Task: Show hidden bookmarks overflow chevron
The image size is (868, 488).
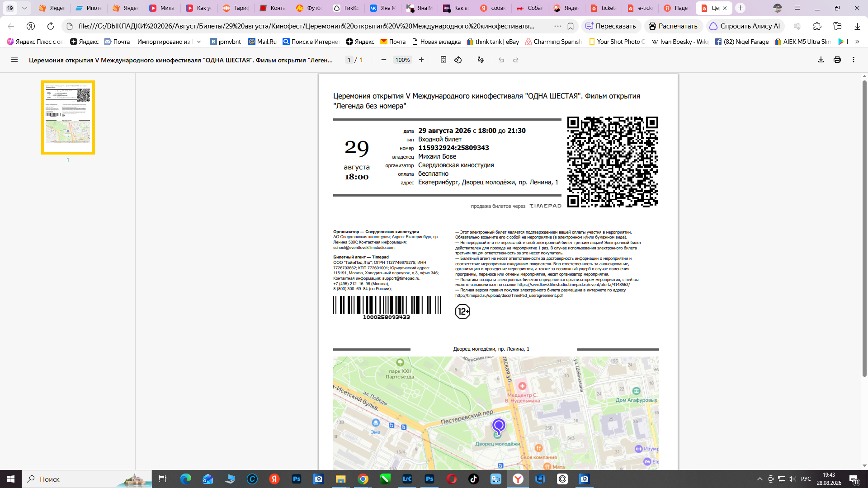Action: point(857,42)
